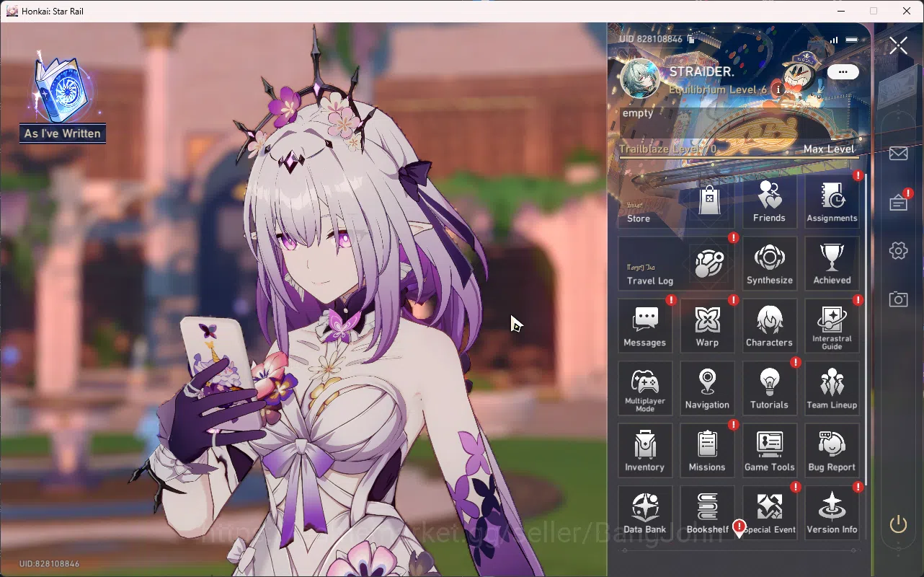Open Special Event
This screenshot has width=924, height=577.
(769, 512)
